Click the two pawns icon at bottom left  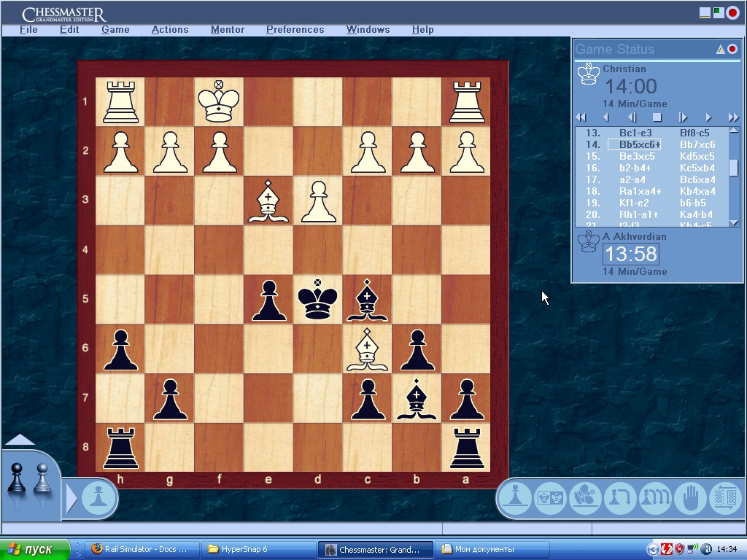(x=29, y=478)
